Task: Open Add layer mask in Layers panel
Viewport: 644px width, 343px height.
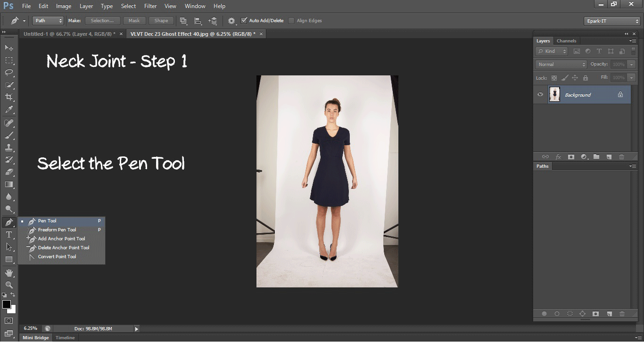Action: (x=571, y=156)
